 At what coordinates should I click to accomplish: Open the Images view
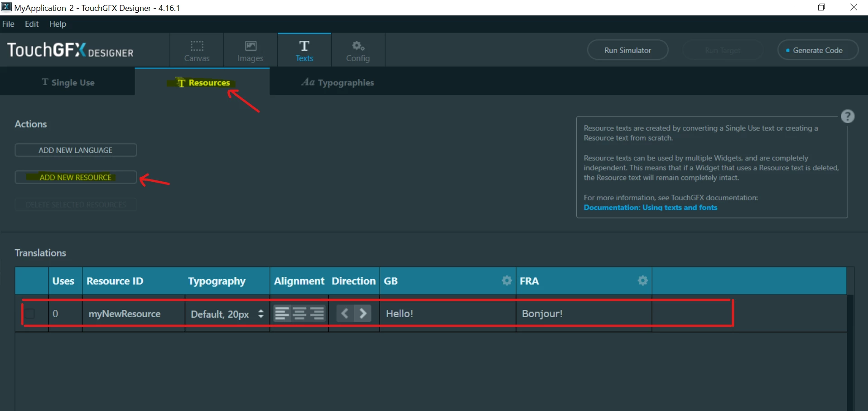click(250, 50)
